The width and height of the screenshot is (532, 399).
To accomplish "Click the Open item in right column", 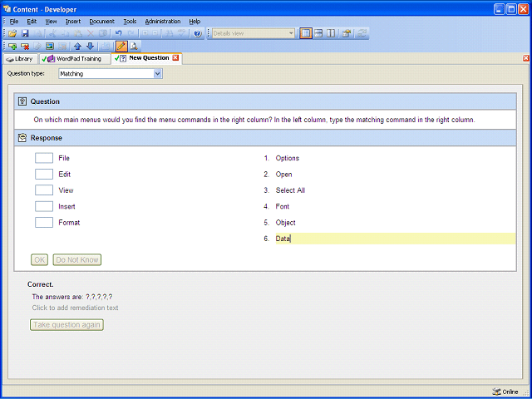I will coord(283,175).
